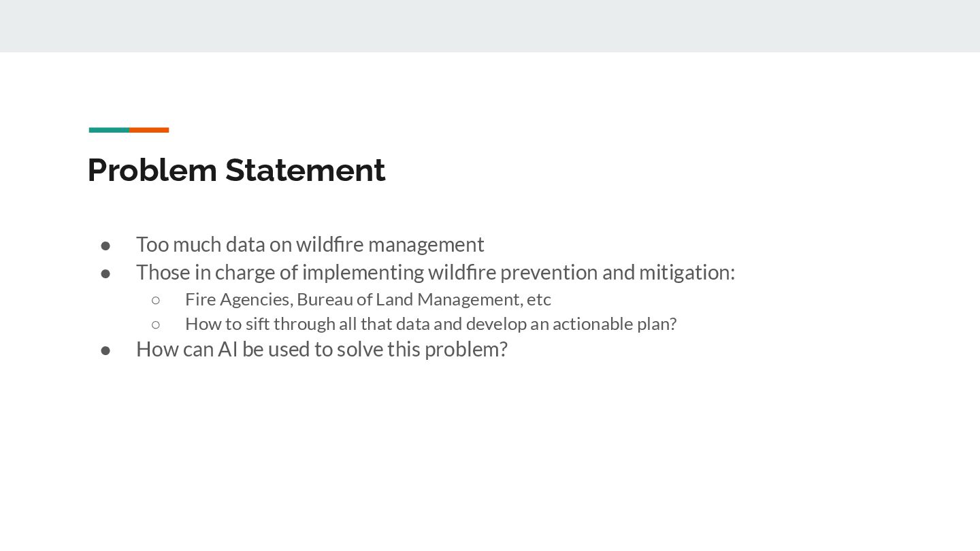The width and height of the screenshot is (980, 551).
Task: Click the Problem Statement title
Action: (x=236, y=170)
